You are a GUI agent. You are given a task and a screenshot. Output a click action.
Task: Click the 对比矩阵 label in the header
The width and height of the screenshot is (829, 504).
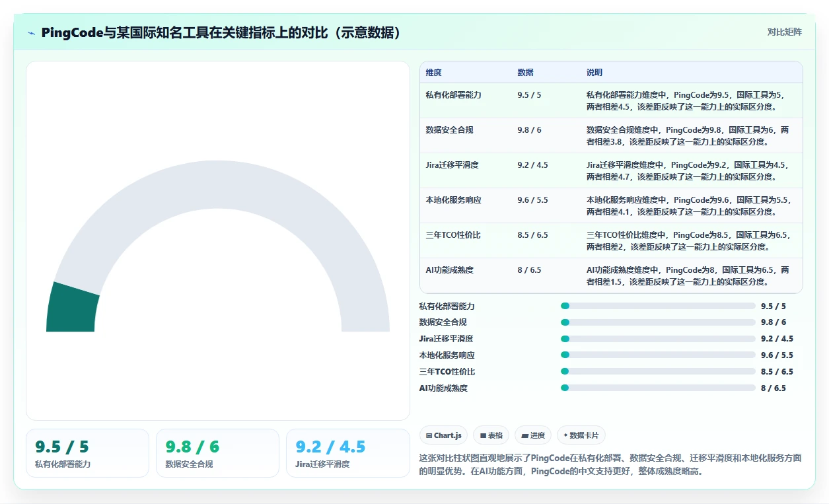point(785,32)
